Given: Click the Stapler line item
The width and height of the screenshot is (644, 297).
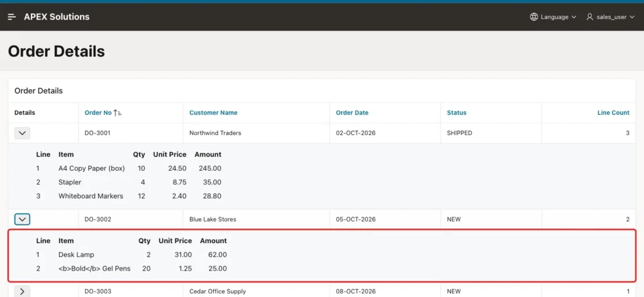Looking at the screenshot, I should click(70, 182).
